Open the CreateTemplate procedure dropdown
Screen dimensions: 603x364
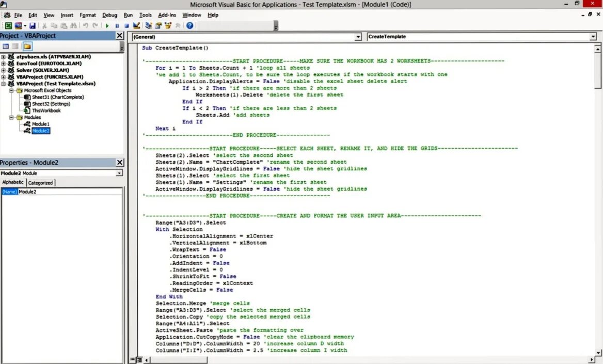(593, 37)
